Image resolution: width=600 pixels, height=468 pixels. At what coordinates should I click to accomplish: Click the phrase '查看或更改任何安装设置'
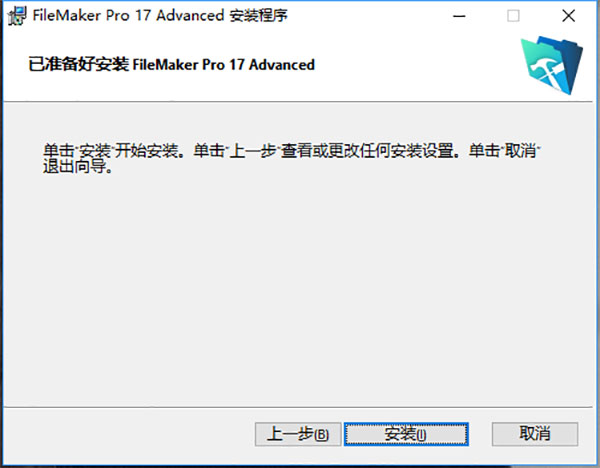coord(367,151)
